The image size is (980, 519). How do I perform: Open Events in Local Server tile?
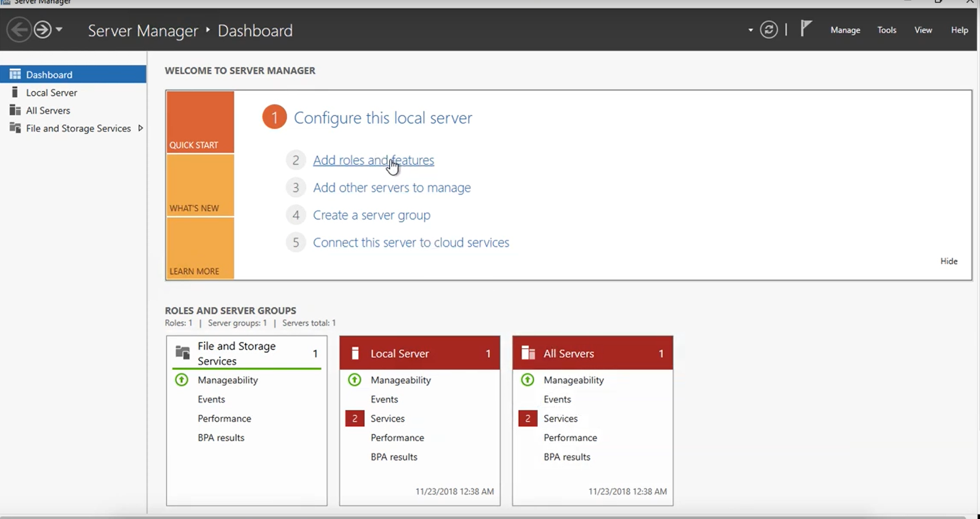tap(384, 400)
